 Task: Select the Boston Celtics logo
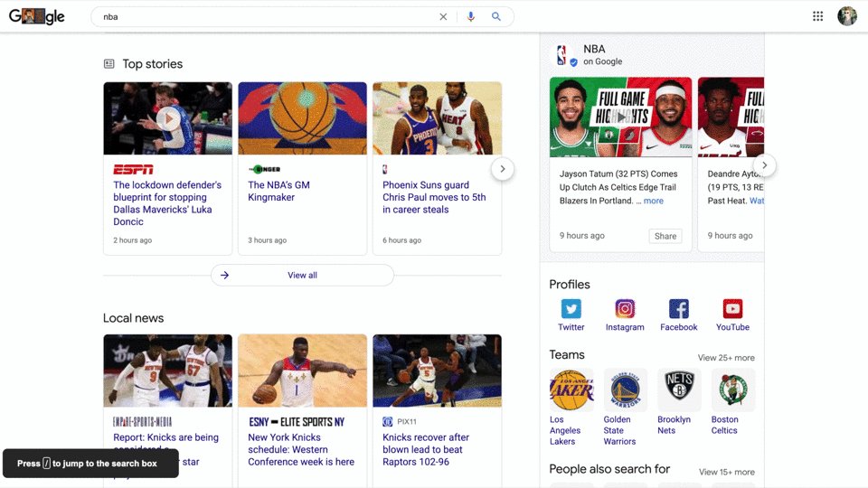tap(733, 390)
